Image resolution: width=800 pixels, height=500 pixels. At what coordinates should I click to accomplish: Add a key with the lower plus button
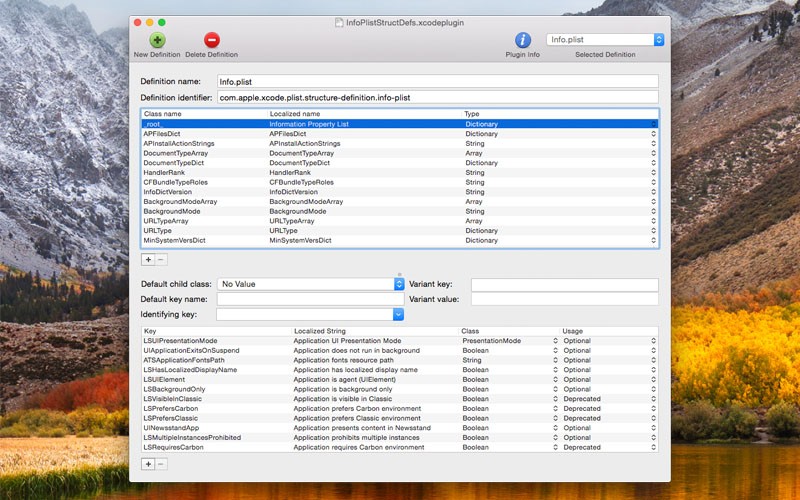148,464
